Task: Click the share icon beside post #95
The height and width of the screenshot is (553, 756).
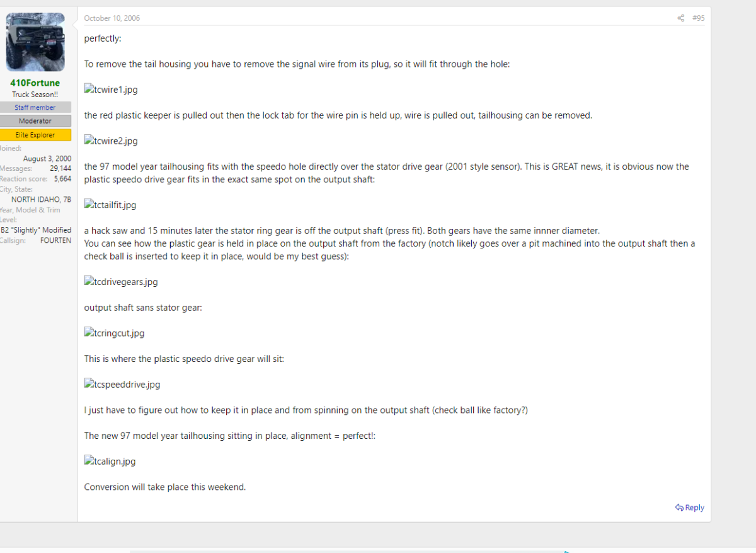Action: pyautogui.click(x=680, y=18)
